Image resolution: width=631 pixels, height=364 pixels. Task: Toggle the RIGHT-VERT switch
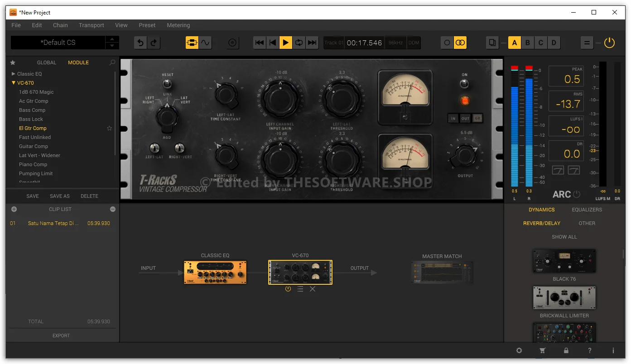[x=180, y=148]
